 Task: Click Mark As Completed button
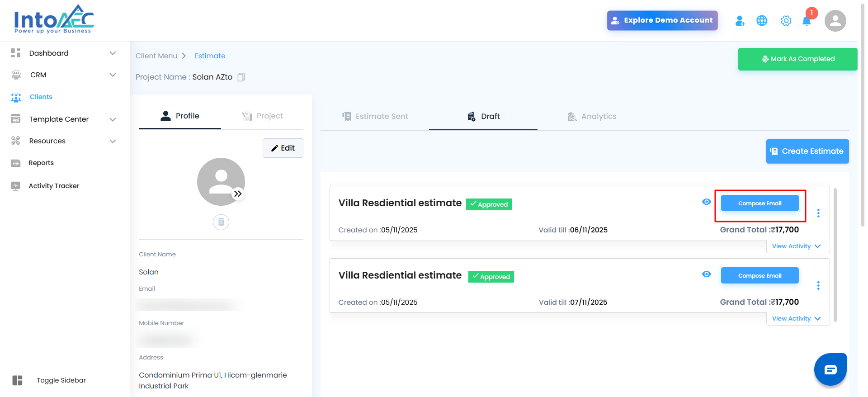[x=798, y=59]
